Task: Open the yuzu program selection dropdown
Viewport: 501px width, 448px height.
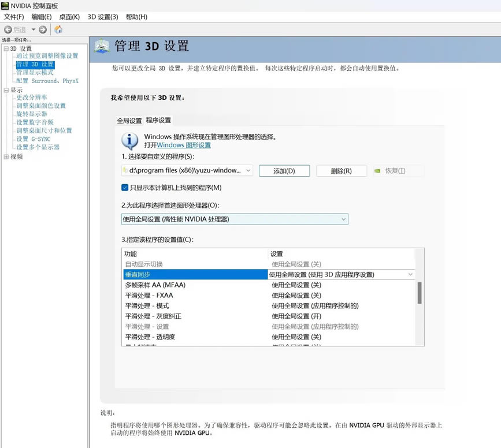Action: point(248,171)
